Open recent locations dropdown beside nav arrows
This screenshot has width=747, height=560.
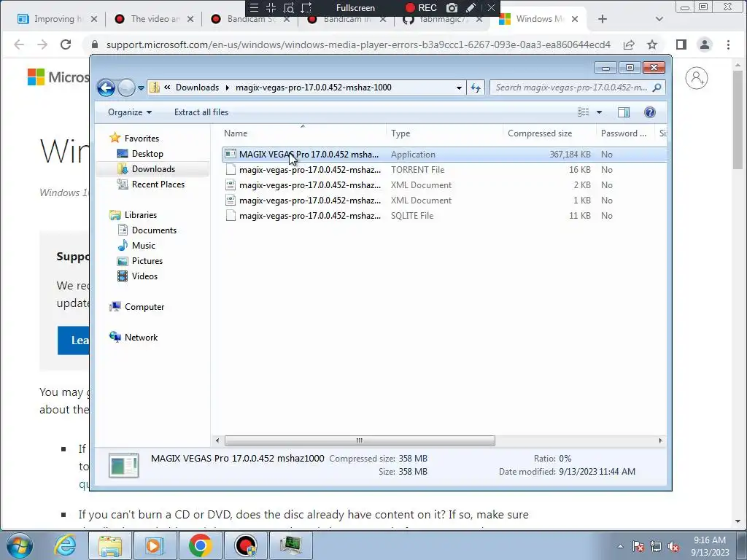coord(141,88)
